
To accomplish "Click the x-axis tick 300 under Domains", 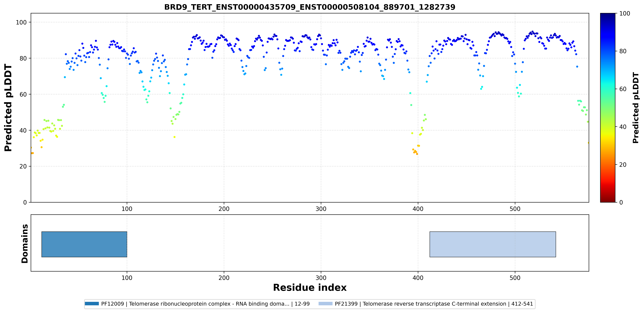I will click(321, 278).
